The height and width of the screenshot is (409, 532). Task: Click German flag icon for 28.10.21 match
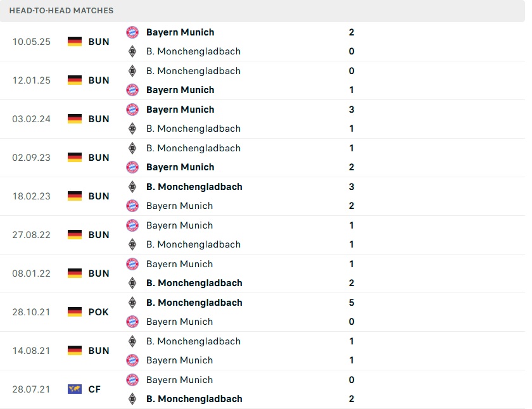click(x=75, y=312)
